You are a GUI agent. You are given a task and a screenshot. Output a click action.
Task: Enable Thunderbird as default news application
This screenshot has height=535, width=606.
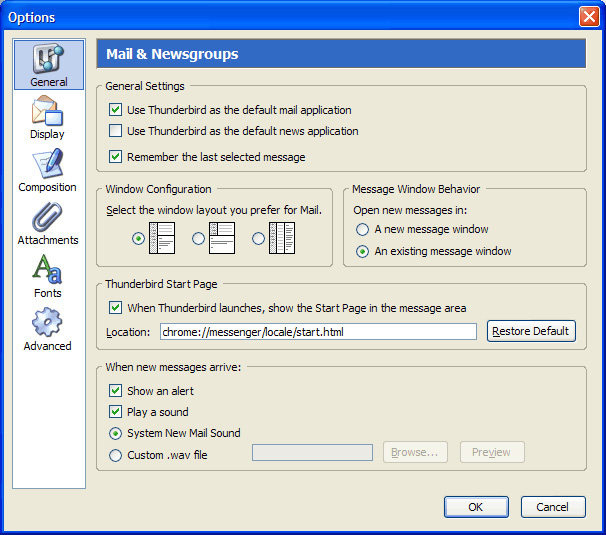(115, 131)
